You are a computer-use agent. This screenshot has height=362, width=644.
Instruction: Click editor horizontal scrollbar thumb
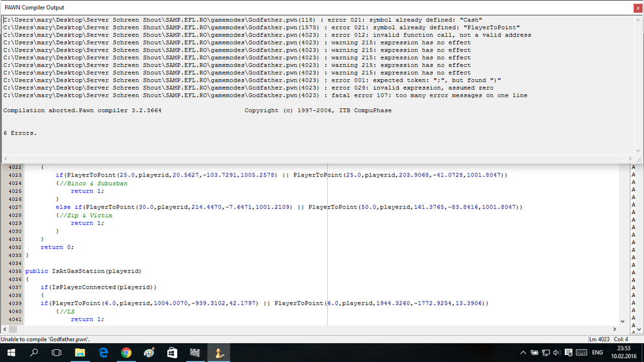[13, 329]
